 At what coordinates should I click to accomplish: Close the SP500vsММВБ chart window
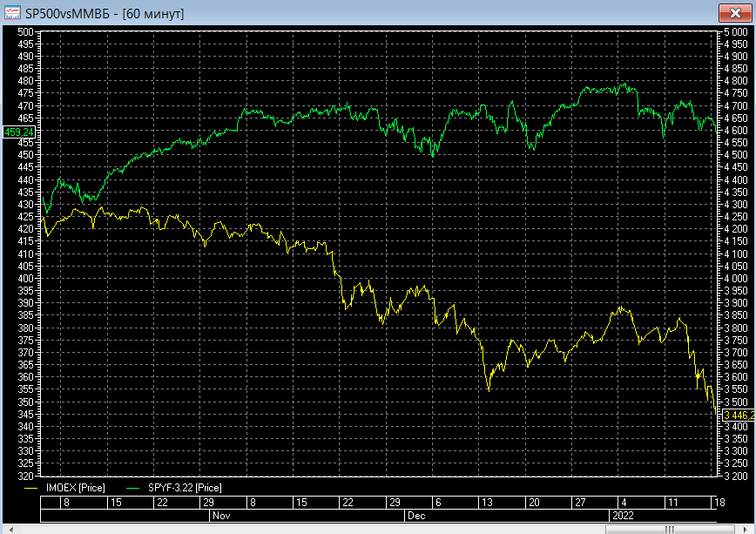tap(735, 13)
